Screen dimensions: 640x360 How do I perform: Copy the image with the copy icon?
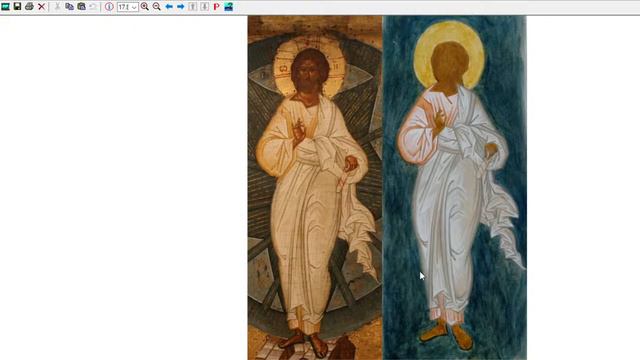click(69, 7)
